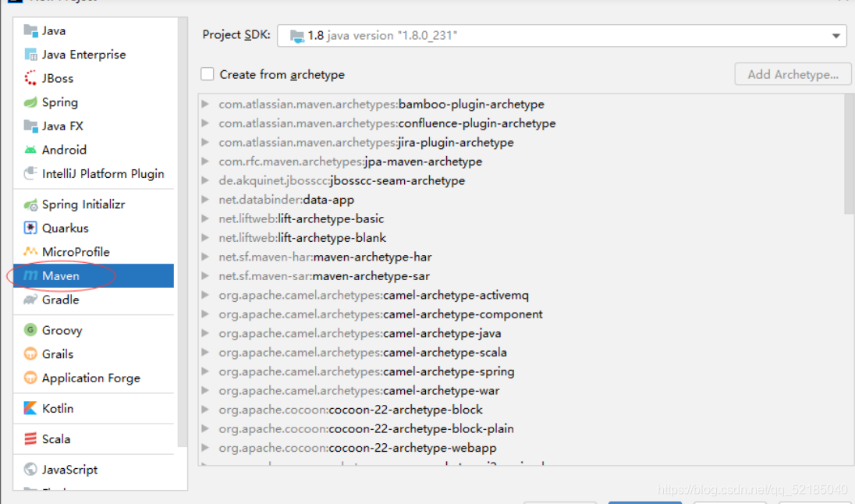This screenshot has height=504, width=855.
Task: Select Spring Initializr label in list
Action: pyautogui.click(x=83, y=204)
